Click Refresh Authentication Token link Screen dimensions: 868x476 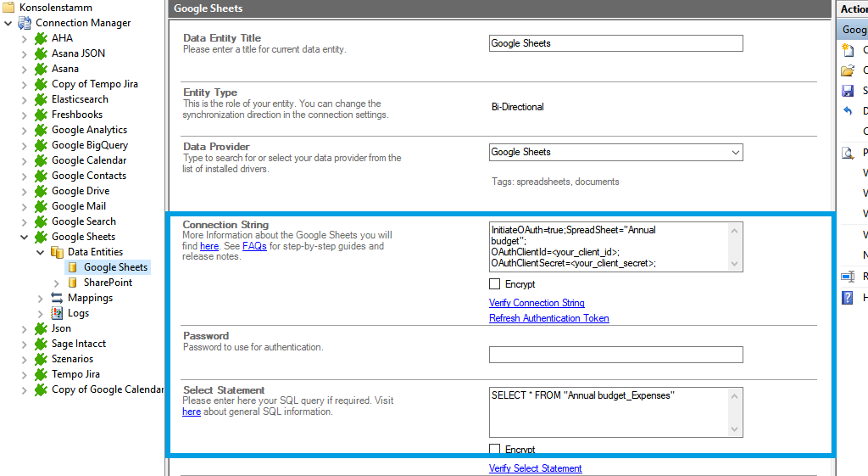(548, 318)
